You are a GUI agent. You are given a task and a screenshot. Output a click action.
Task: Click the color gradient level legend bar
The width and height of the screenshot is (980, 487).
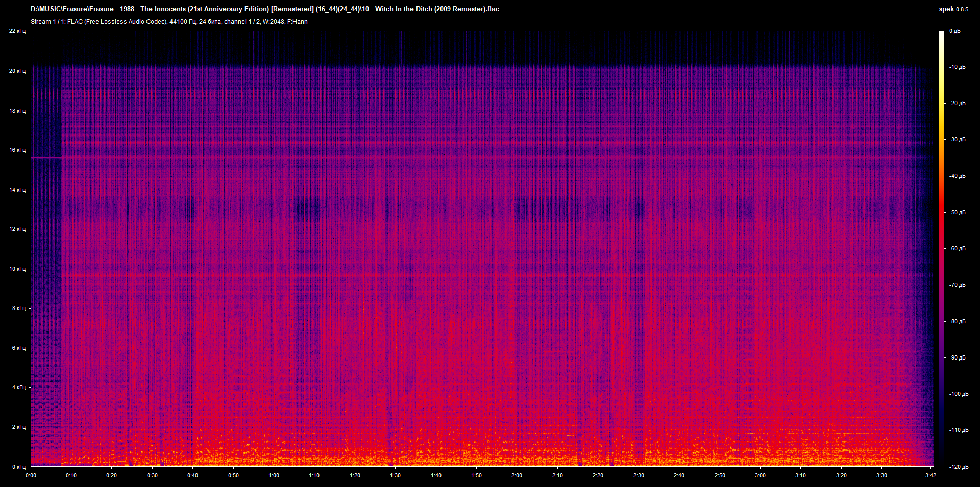click(x=942, y=248)
